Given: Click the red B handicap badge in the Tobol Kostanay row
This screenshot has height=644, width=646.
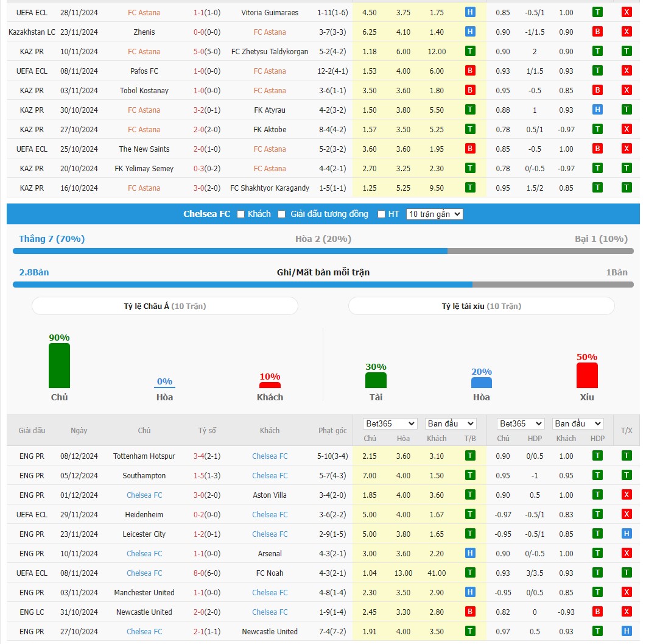Looking at the screenshot, I should coord(597,90).
